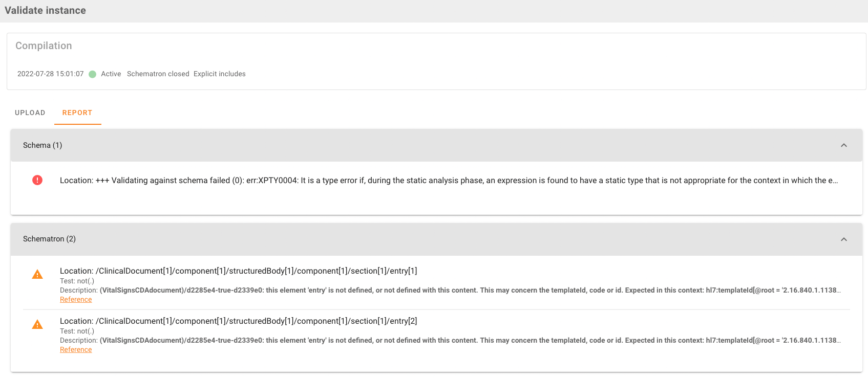Click the entry[1] warning description text
Viewport: 868px width, 378px height.
click(x=451, y=290)
